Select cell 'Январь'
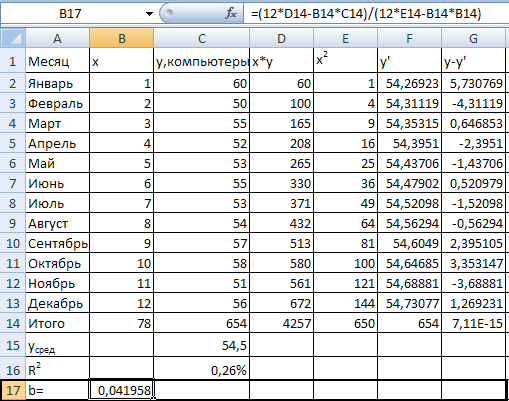This screenshot has height=401, width=509. (57, 83)
